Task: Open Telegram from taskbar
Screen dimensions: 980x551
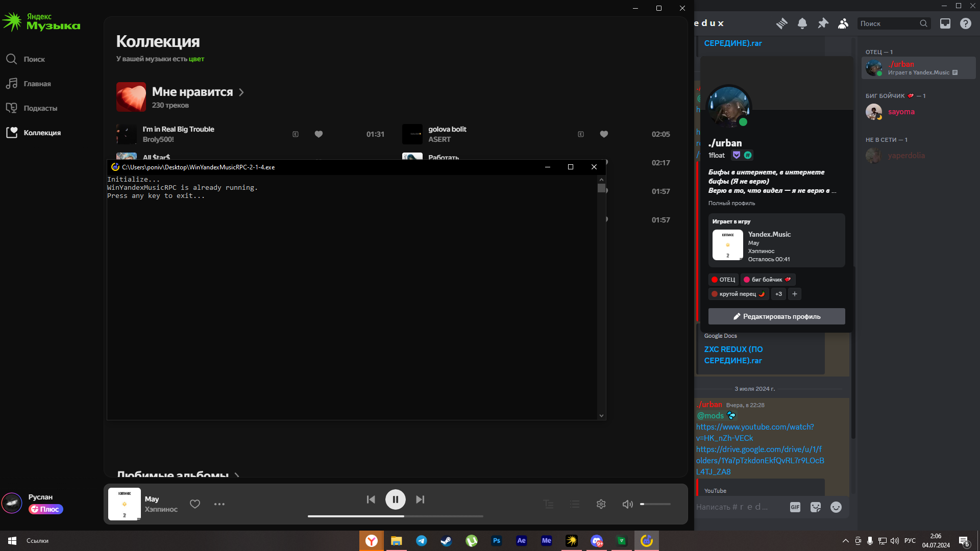Action: [422, 541]
